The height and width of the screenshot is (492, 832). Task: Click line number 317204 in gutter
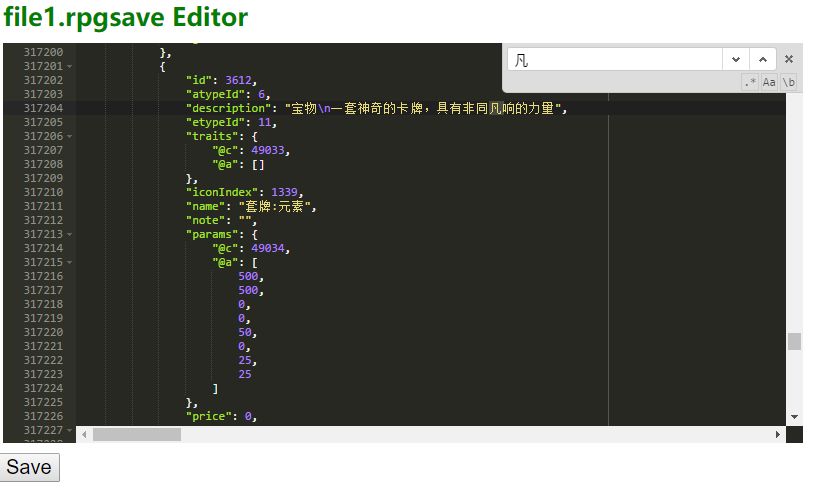pos(43,108)
